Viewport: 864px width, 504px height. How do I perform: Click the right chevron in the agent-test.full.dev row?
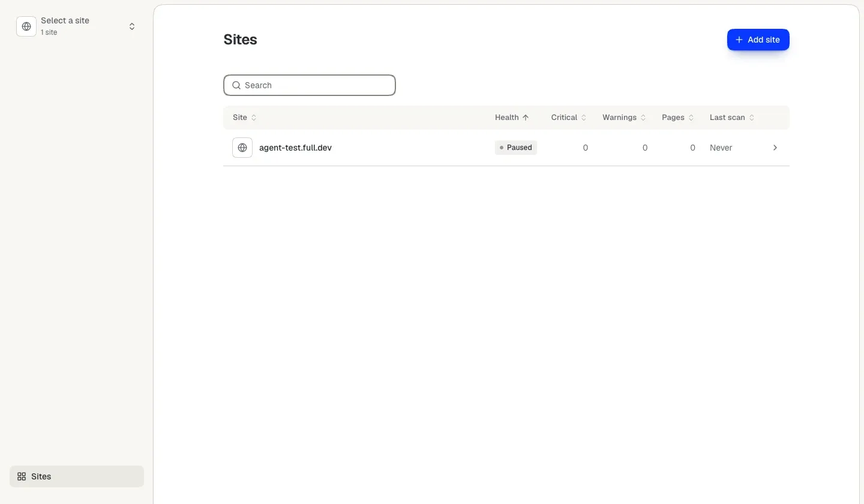click(775, 148)
